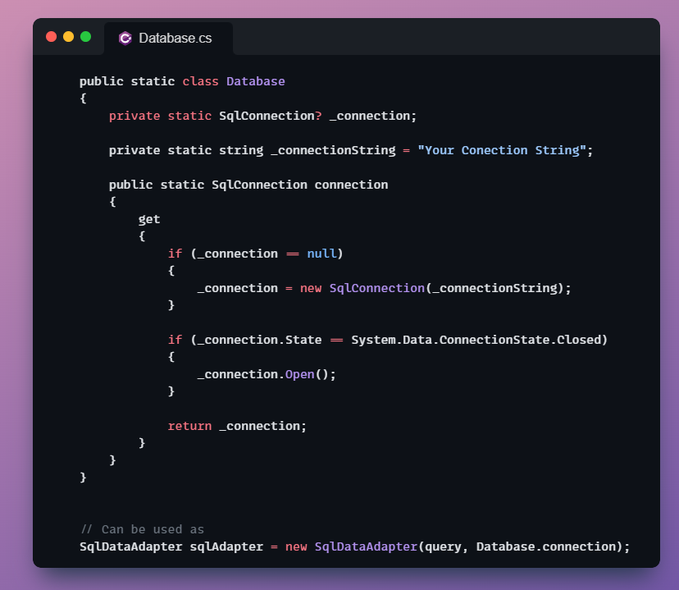
Task: Click the "connection" property name declaration
Action: (x=351, y=185)
